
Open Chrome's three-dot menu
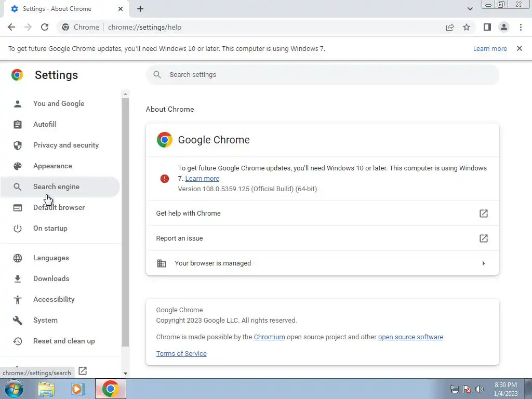pos(521,27)
